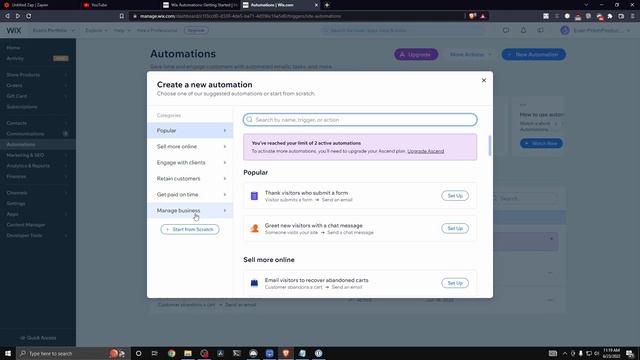This screenshot has width=640, height=360.
Task: Open the chat messages icon in the Wix header
Action: click(506, 31)
